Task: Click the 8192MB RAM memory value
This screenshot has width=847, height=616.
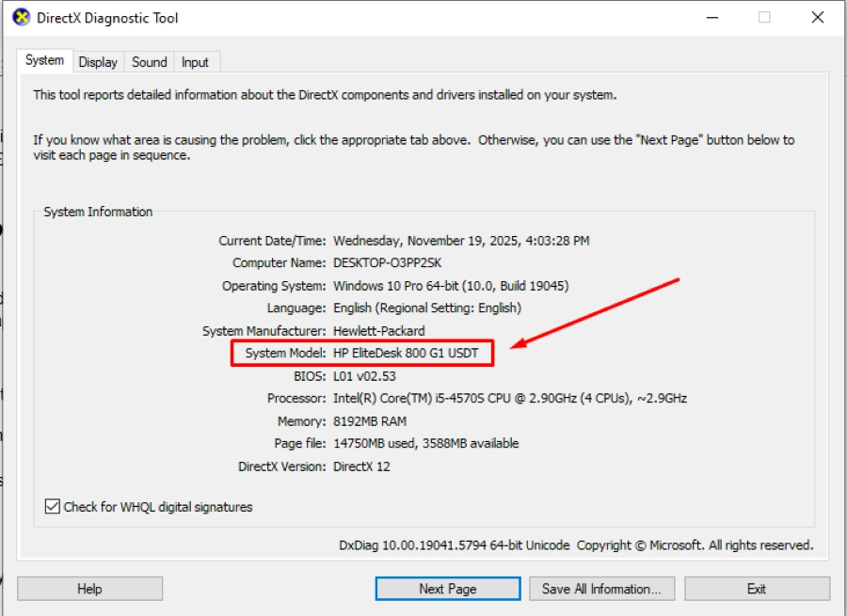Action: (370, 421)
